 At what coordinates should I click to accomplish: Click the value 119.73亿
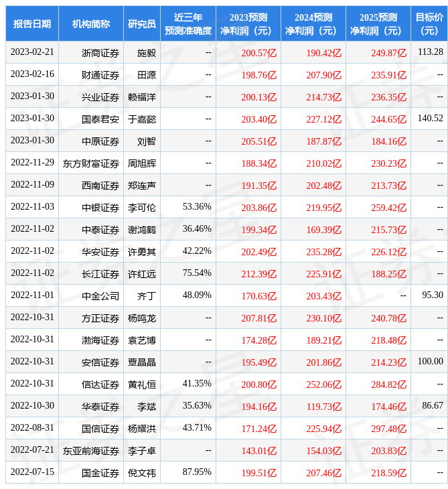(x=323, y=407)
